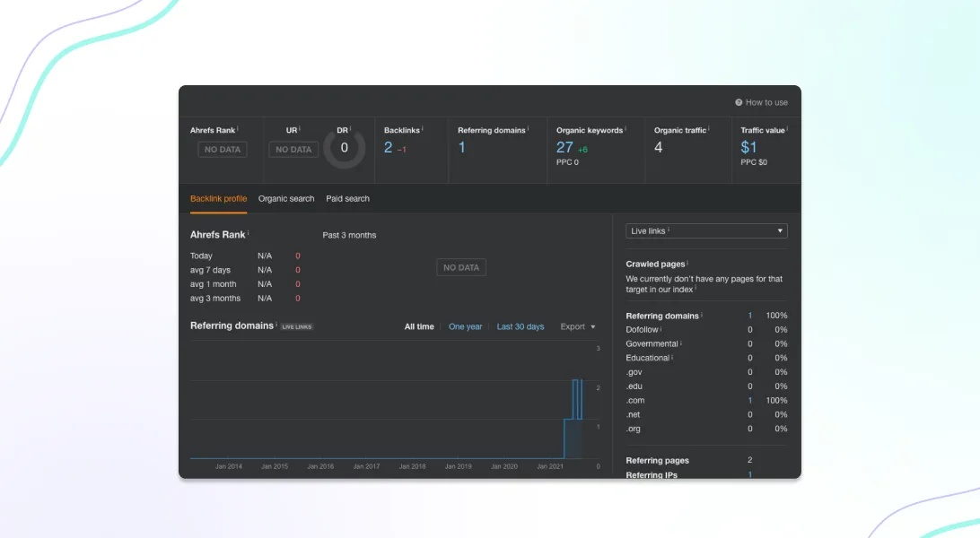Click the info icon next to Educational
Viewport: 980px width, 538px height.
coord(672,357)
